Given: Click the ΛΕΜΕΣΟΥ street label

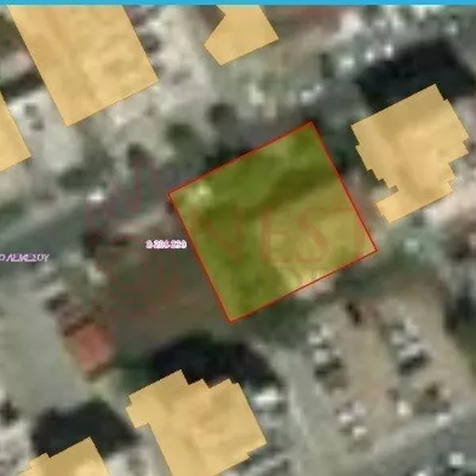Looking at the screenshot, I should (x=25, y=258).
